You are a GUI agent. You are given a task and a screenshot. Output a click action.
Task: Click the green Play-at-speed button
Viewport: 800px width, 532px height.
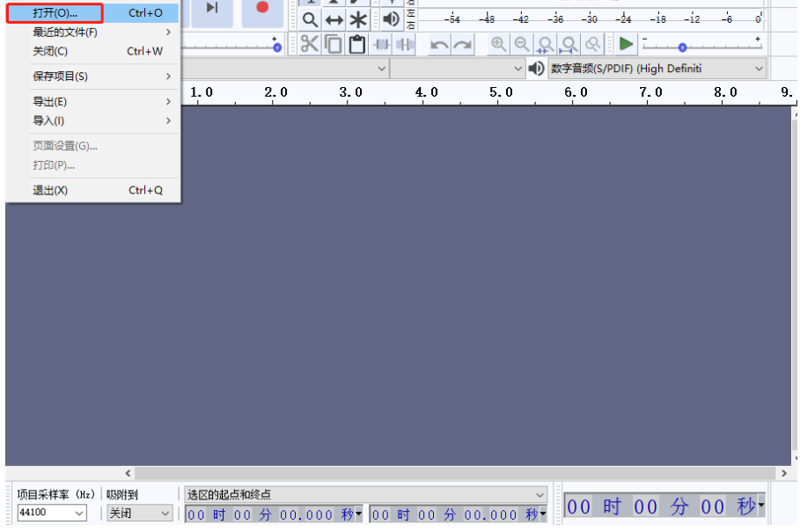[x=626, y=44]
